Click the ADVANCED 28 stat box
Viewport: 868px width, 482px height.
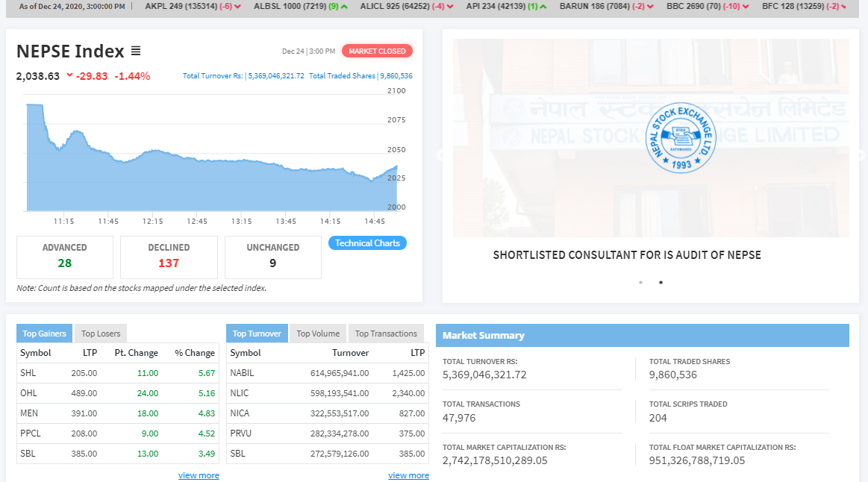[x=65, y=257]
